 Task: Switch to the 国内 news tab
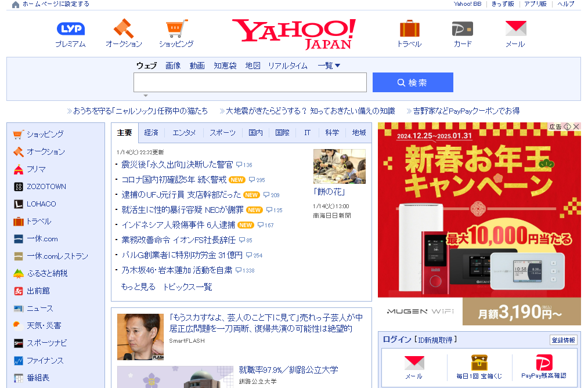[256, 133]
